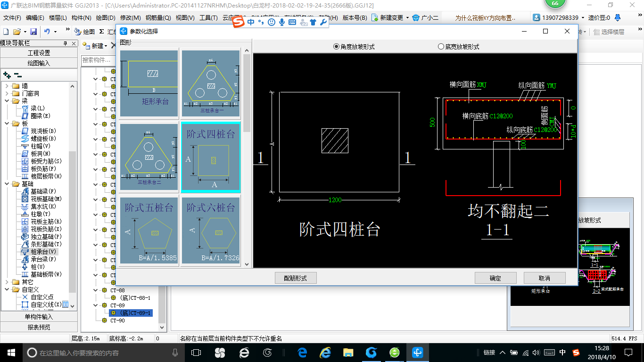The height and width of the screenshot is (362, 644).
Task: Click the expand-all plus icon in navigator
Action: 7,74
